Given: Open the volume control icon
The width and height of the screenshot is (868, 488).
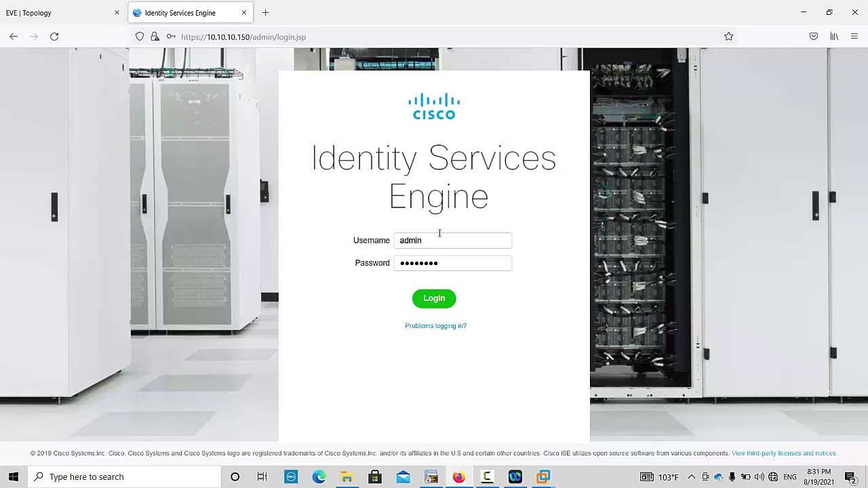Looking at the screenshot, I should click(759, 477).
